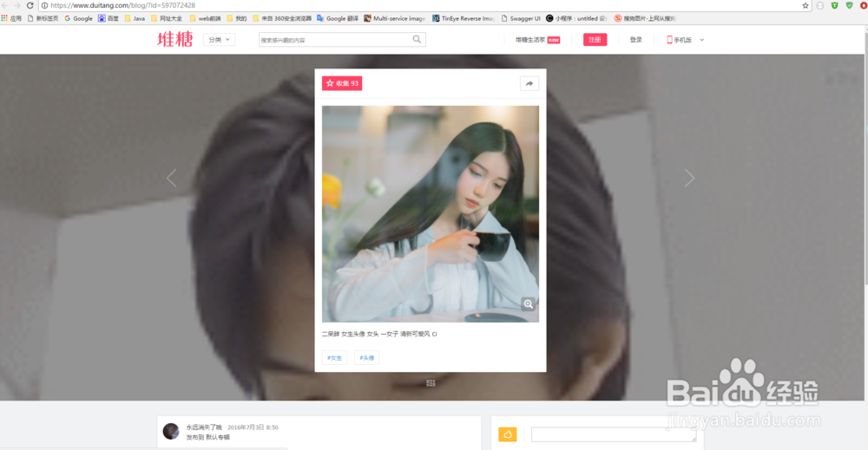Open the TinEye Reverse Image bookmark
This screenshot has height=450, width=868.
tap(463, 18)
